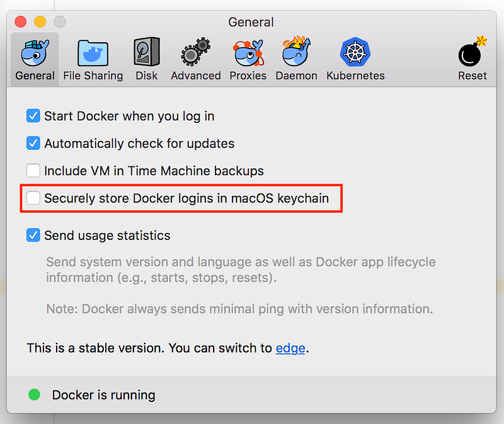504x424 pixels.
Task: Switch to the Kubernetes tab label
Action: point(355,76)
